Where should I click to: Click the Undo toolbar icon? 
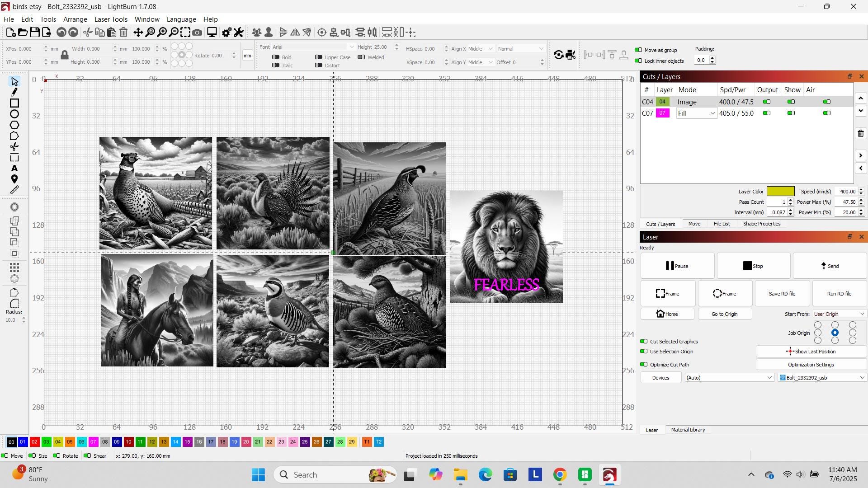pos(61,33)
